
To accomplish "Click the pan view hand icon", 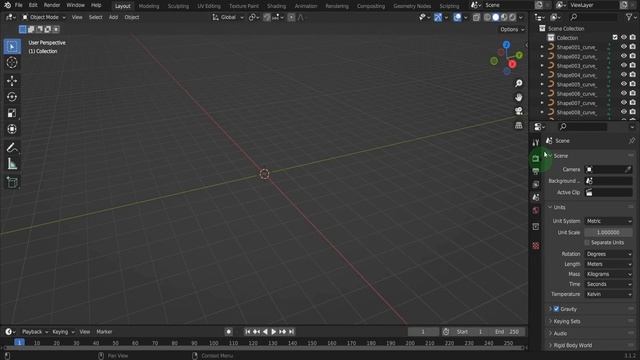I will coord(518,97).
